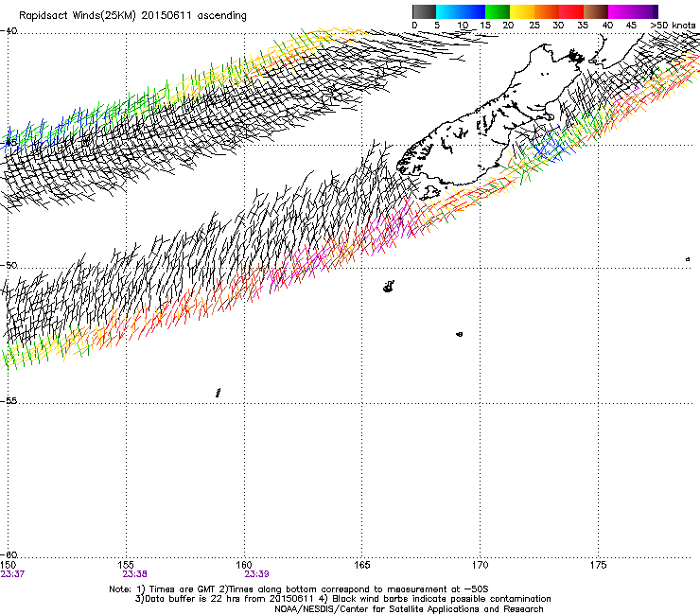Screen dimensions: 700x615
Task: Select the yellow 20-25 knots legend segment
Action: [522, 11]
